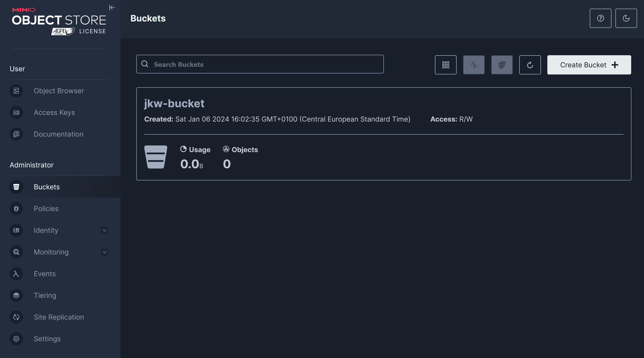The height and width of the screenshot is (358, 644).
Task: Open the Documentation section
Action: pyautogui.click(x=58, y=134)
